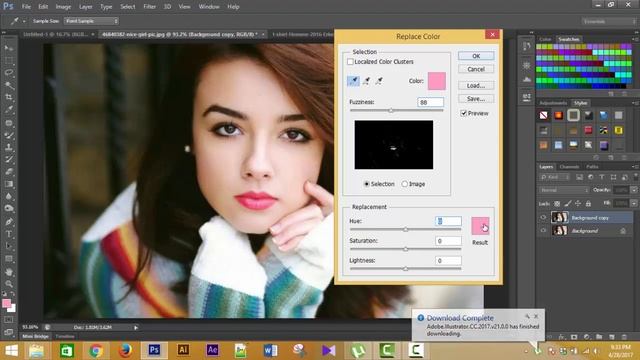This screenshot has height=360, width=640.
Task: Select the Pen tool
Action: pyautogui.click(x=9, y=222)
